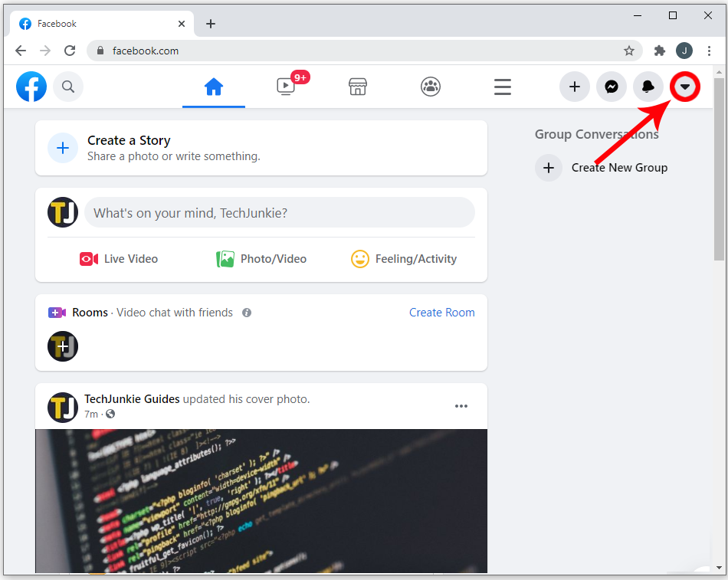728x580 pixels.
Task: Open the Watch video tab
Action: click(x=286, y=87)
